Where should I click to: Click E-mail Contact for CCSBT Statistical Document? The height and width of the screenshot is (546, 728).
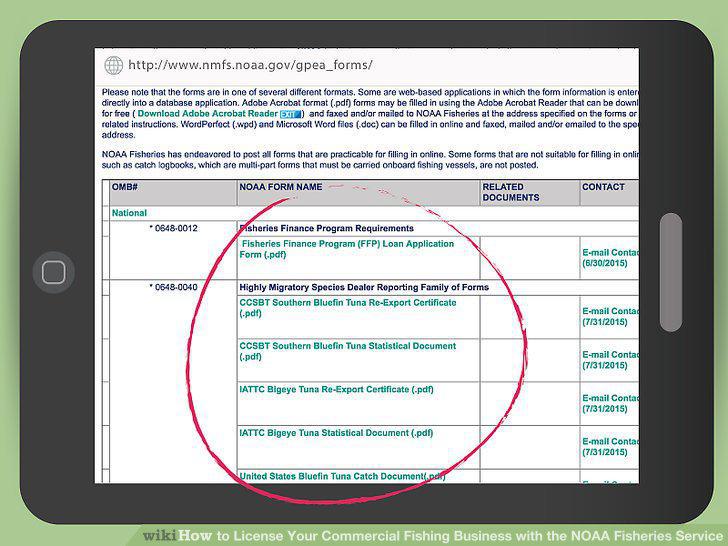[x=610, y=360]
